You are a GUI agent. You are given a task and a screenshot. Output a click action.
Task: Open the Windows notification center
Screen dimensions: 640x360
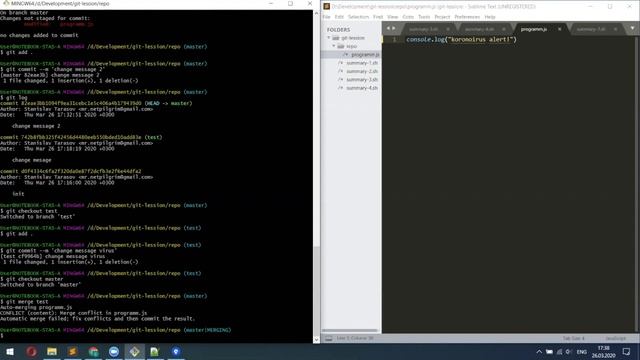[x=626, y=352]
